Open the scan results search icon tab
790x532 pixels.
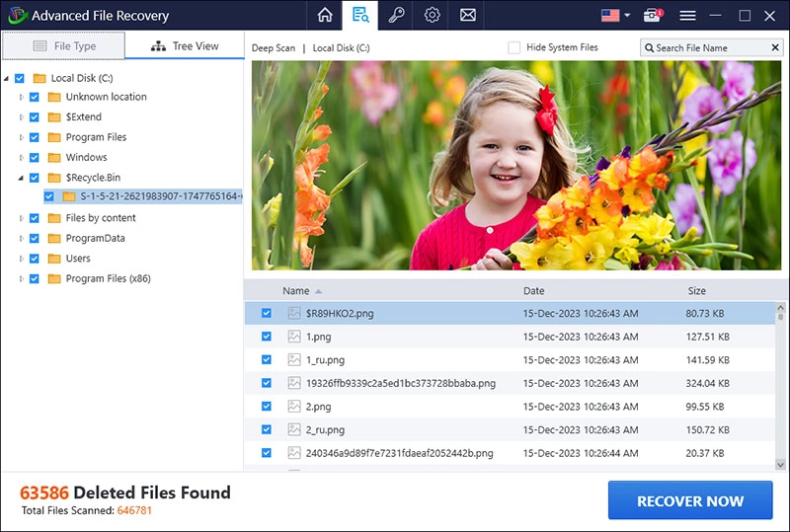pyautogui.click(x=360, y=15)
